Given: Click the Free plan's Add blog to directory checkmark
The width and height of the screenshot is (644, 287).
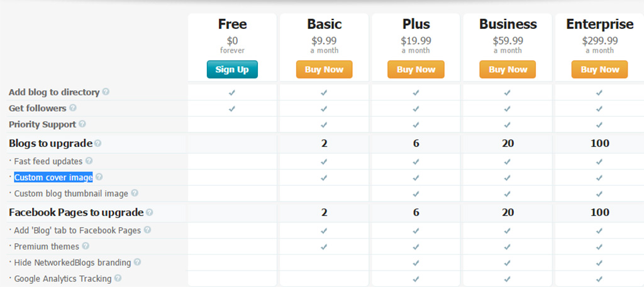Looking at the screenshot, I should [x=232, y=92].
